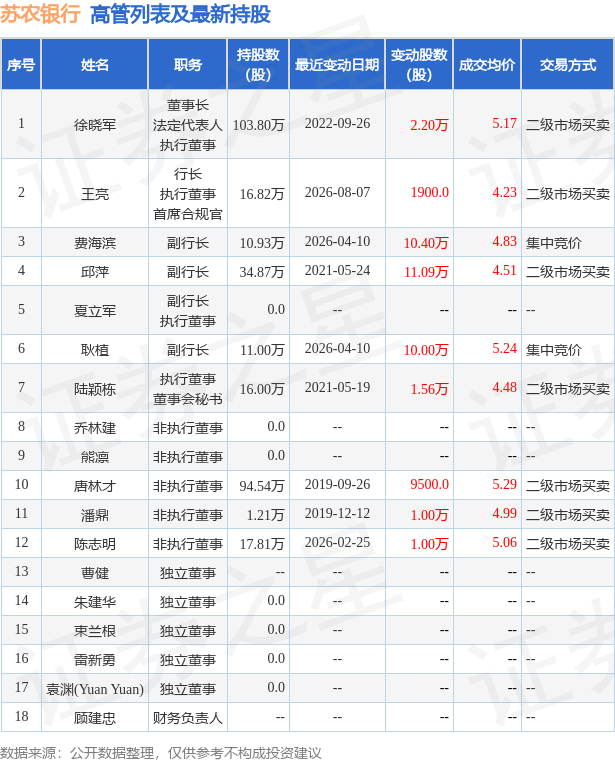The height and width of the screenshot is (762, 615).
Task: Click the date 2021-05-24
Action: (337, 270)
